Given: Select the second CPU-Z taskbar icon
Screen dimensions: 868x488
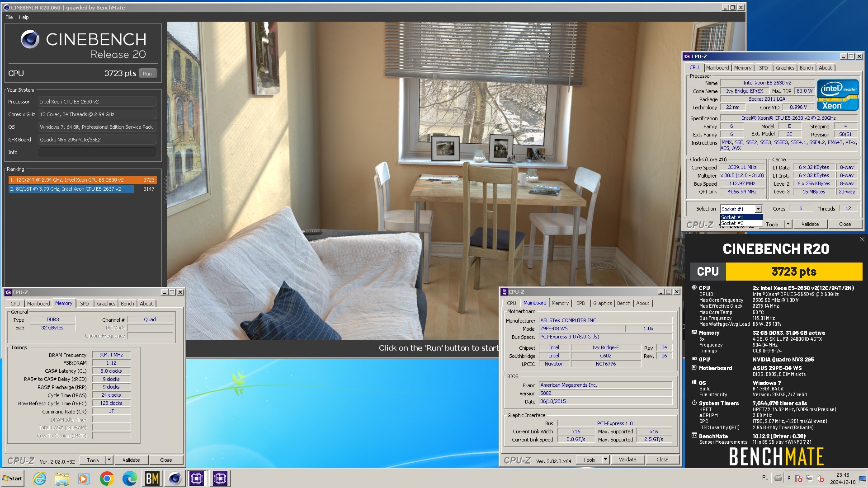Looking at the screenshot, I should tap(220, 479).
